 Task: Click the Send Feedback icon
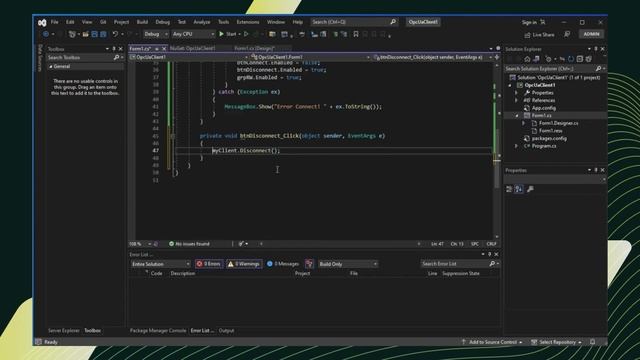(567, 35)
